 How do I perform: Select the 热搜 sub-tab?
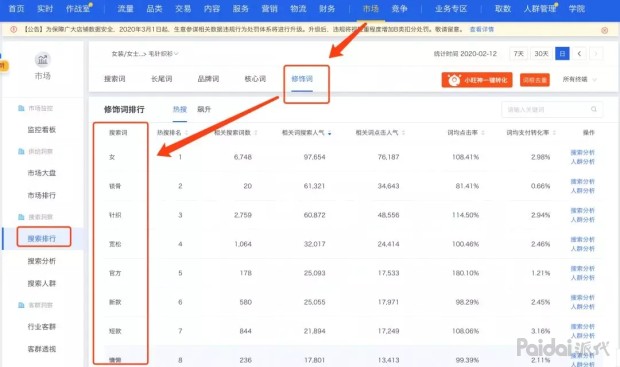coord(180,109)
